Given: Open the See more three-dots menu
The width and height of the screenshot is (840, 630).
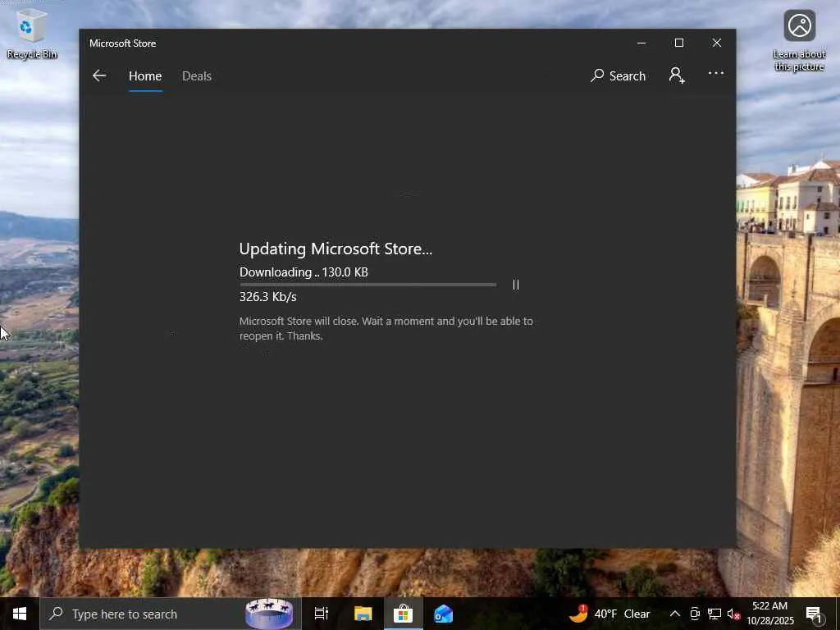Looking at the screenshot, I should 715,73.
